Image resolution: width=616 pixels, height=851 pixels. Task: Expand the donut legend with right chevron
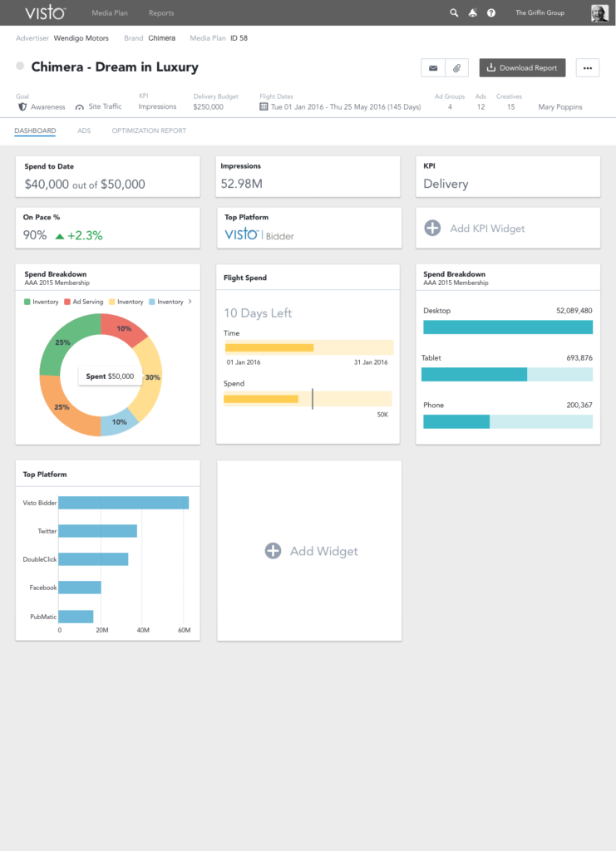tap(190, 301)
